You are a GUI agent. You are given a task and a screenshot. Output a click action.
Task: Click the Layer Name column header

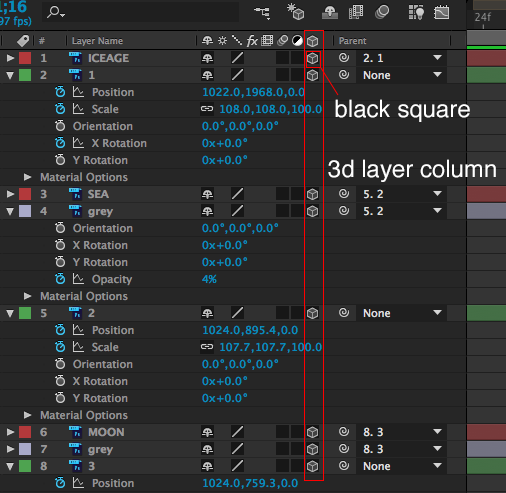point(97,41)
